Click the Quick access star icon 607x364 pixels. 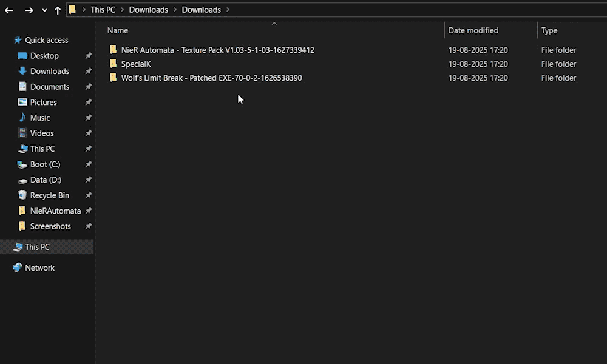point(18,40)
